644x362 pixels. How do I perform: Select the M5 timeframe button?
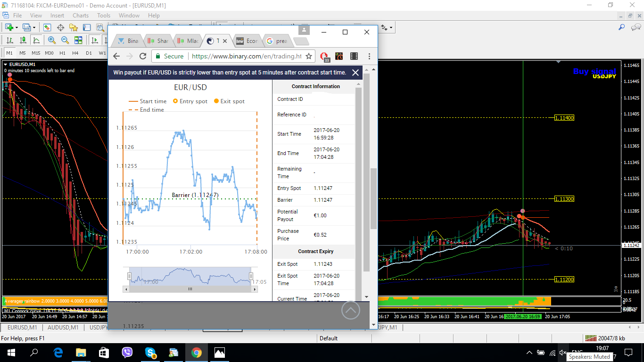[23, 53]
